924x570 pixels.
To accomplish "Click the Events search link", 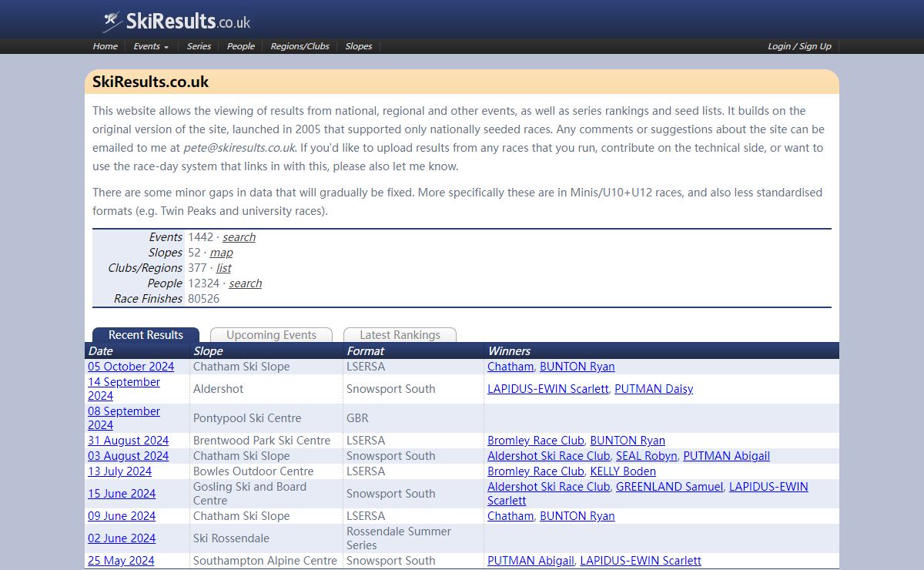I will pos(239,237).
